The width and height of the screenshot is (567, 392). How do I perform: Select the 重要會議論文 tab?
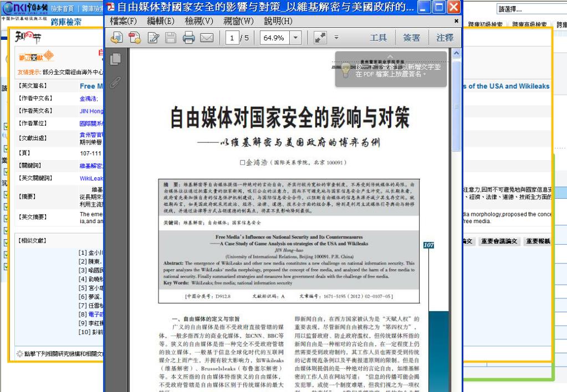(499, 241)
